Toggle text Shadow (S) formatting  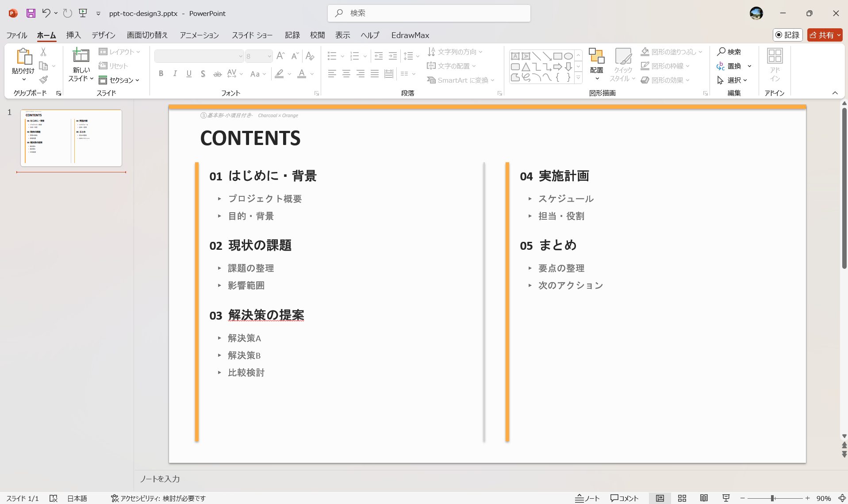[203, 74]
